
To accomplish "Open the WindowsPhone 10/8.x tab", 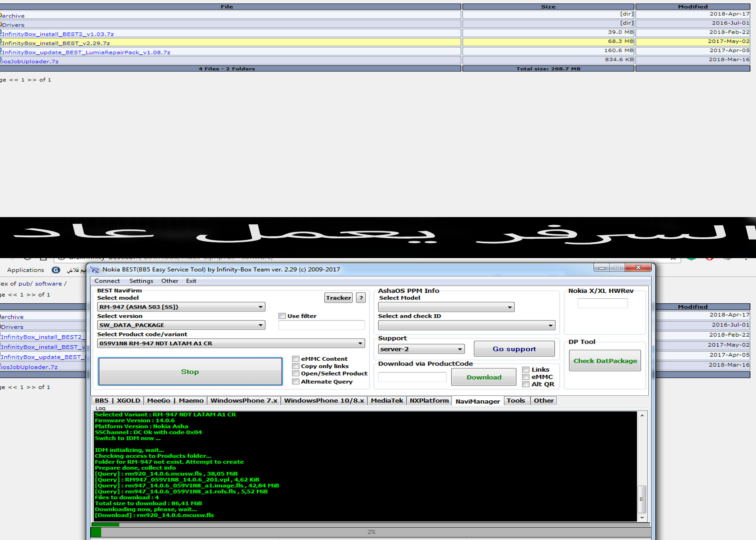I will pyautogui.click(x=324, y=401).
